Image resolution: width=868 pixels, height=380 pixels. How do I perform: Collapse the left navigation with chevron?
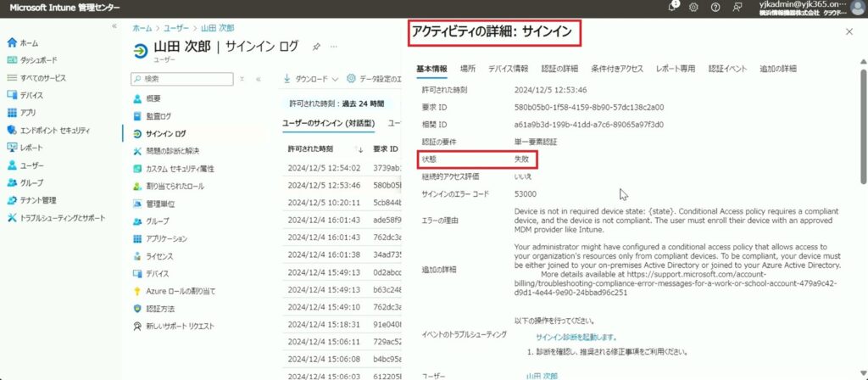click(x=114, y=26)
